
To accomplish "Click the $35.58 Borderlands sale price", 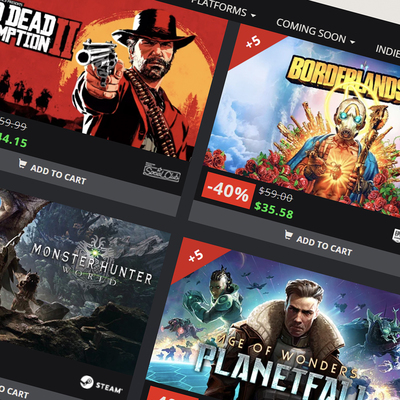I will [274, 210].
